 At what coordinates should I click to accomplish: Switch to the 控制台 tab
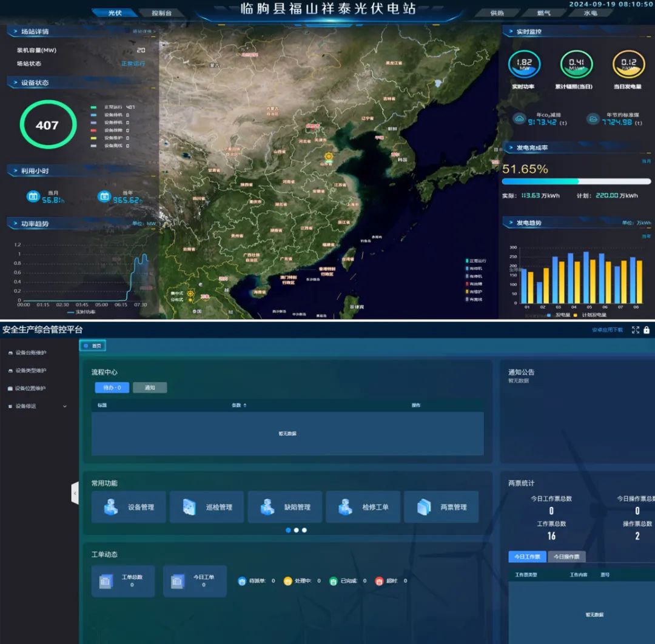click(161, 13)
